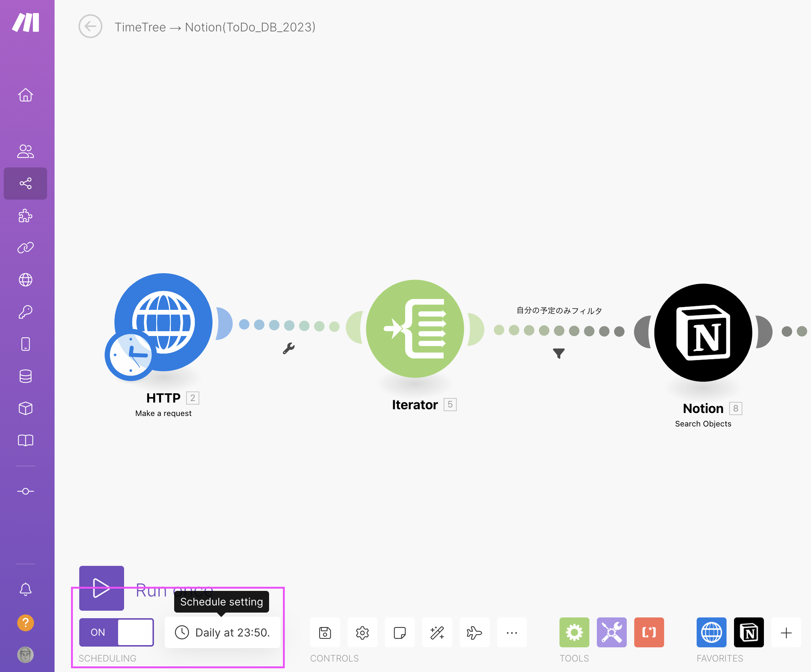Screen dimensions: 811x672
Task: Click the Save scenario disk icon
Action: tap(325, 633)
